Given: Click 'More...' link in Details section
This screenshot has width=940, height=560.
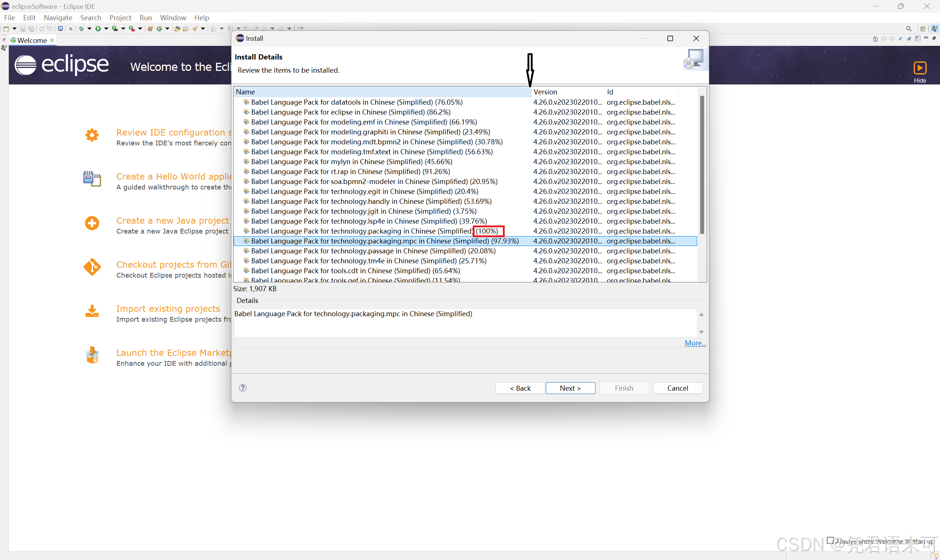Looking at the screenshot, I should point(695,343).
